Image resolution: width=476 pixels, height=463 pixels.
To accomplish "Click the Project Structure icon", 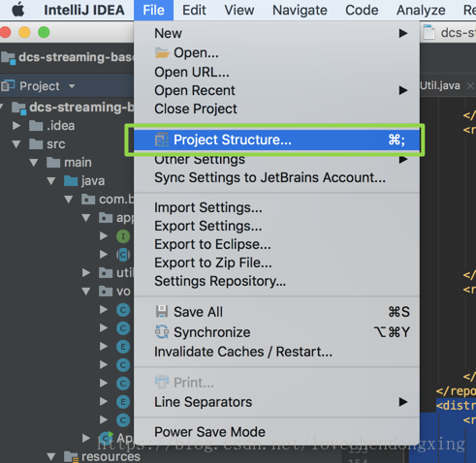I will [162, 139].
